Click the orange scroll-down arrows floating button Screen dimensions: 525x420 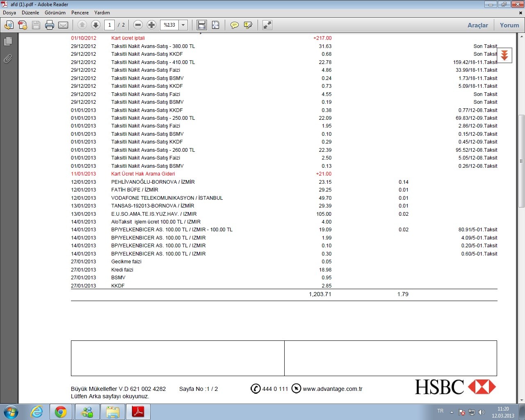(504, 55)
